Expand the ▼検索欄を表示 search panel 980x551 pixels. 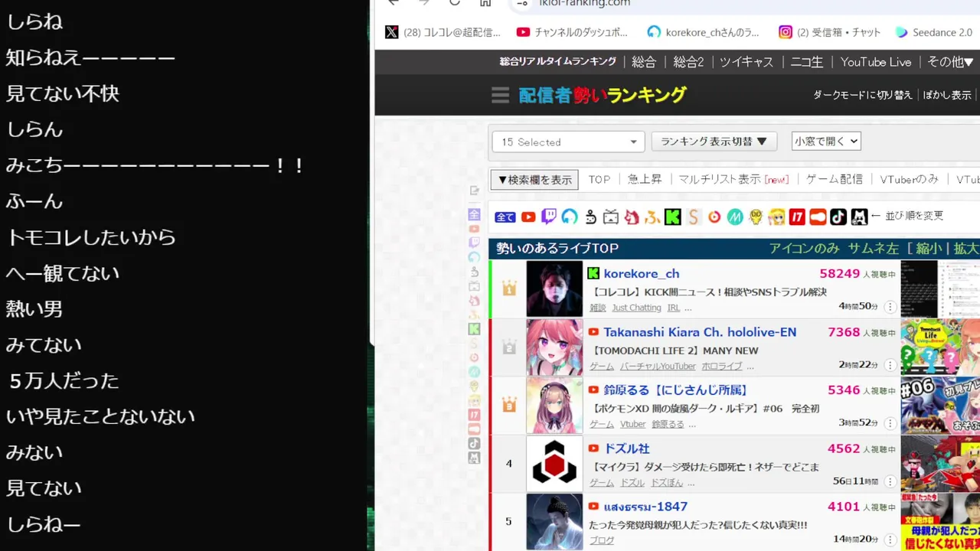click(x=534, y=180)
